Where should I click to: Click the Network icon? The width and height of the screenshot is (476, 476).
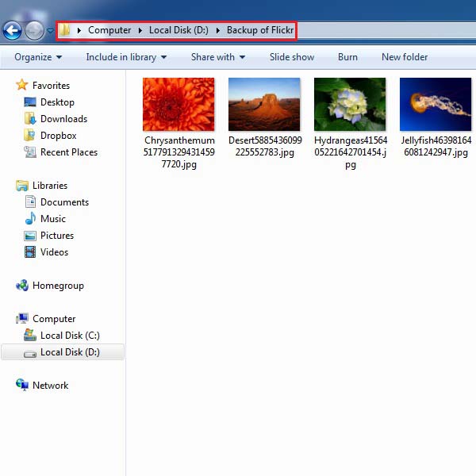pyautogui.click(x=22, y=385)
